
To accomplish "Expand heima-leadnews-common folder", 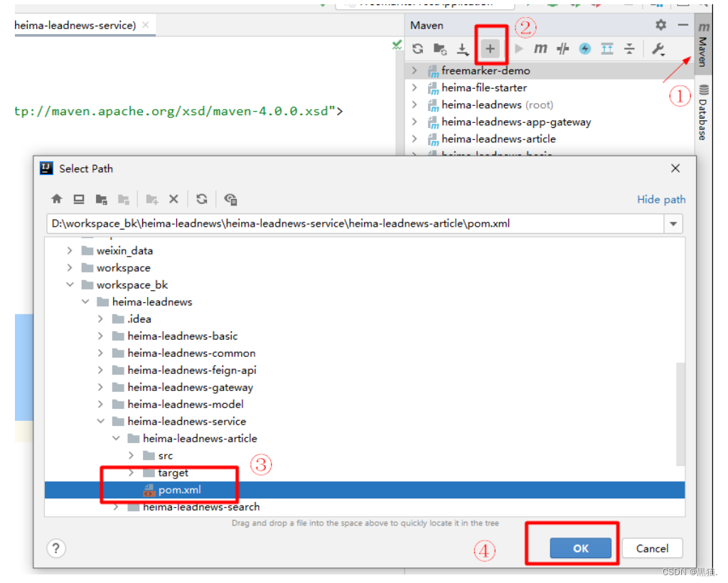I will pyautogui.click(x=101, y=353).
